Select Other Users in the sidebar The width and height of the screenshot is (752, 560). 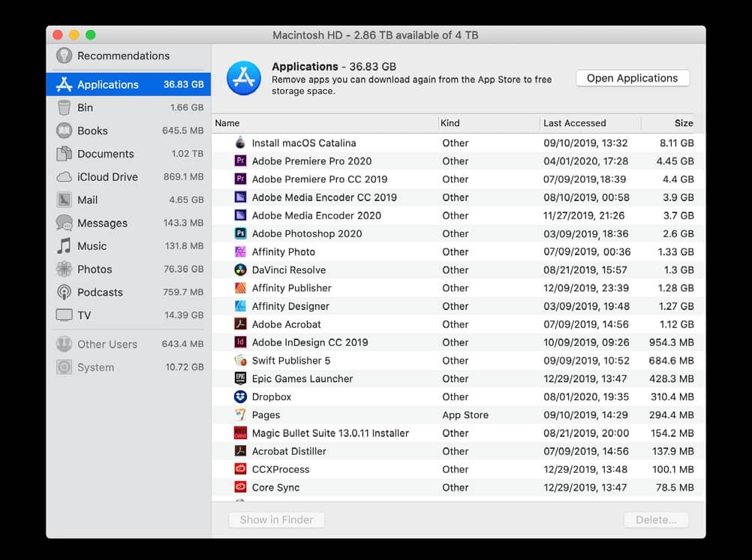(128, 344)
